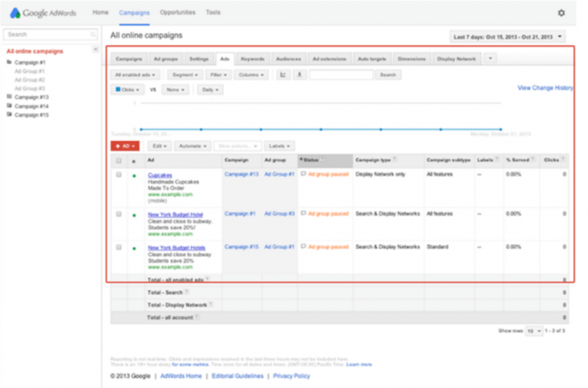Open the settings gear menu
Image resolution: width=588 pixels, height=388 pixels.
pos(561,13)
